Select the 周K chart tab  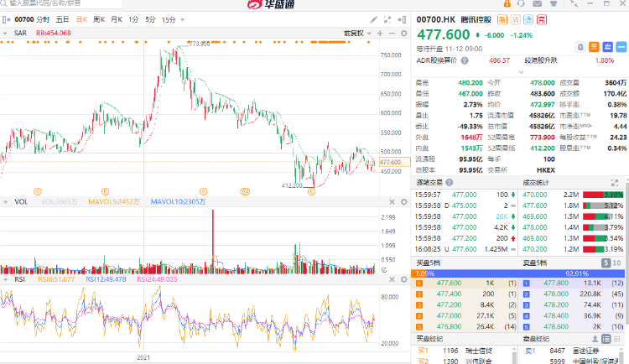[99, 19]
